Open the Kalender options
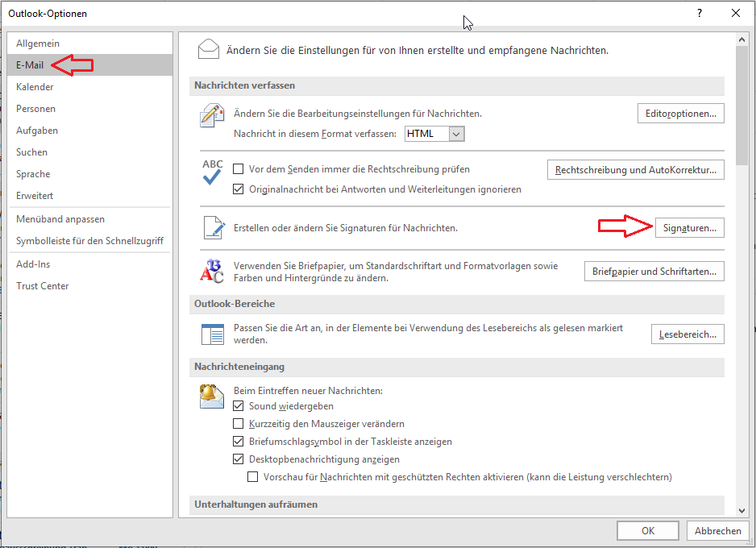This screenshot has width=756, height=548. pos(90,87)
